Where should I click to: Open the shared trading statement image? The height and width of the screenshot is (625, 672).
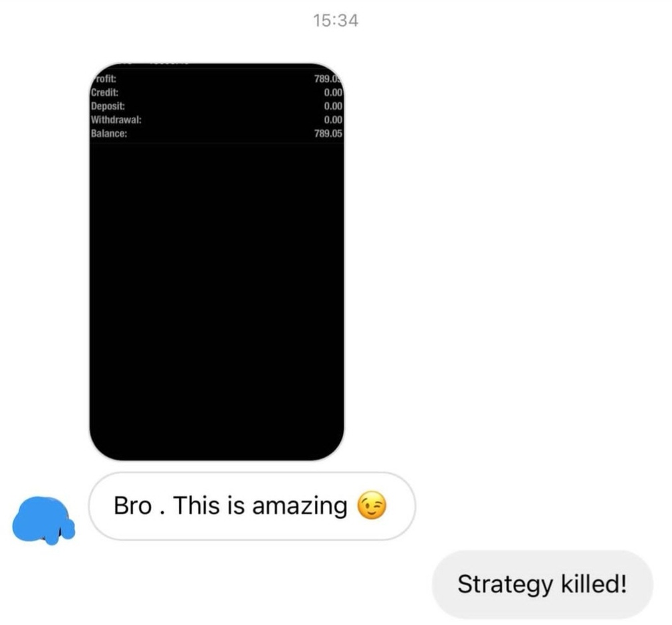tap(217, 262)
